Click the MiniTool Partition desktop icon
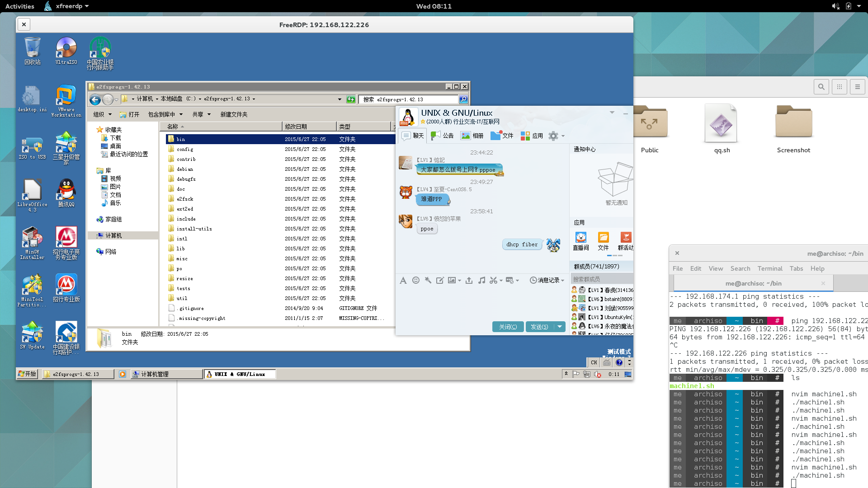 33,291
